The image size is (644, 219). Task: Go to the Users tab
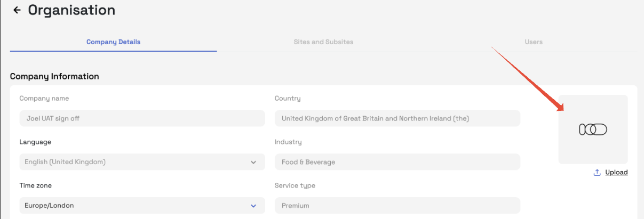click(534, 42)
